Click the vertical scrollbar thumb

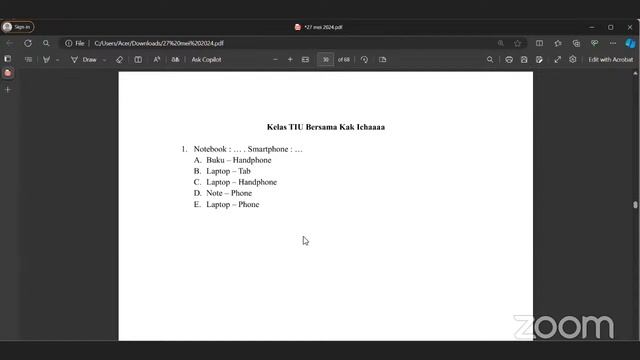point(635,204)
